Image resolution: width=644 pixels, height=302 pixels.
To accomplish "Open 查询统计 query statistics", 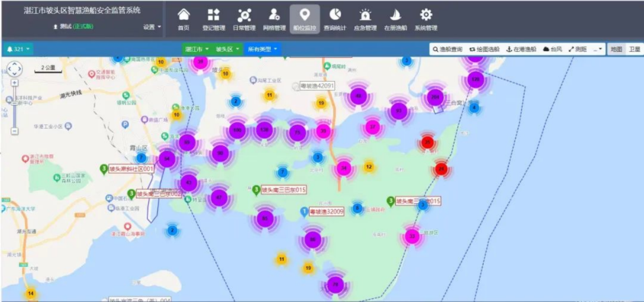I will point(335,20).
